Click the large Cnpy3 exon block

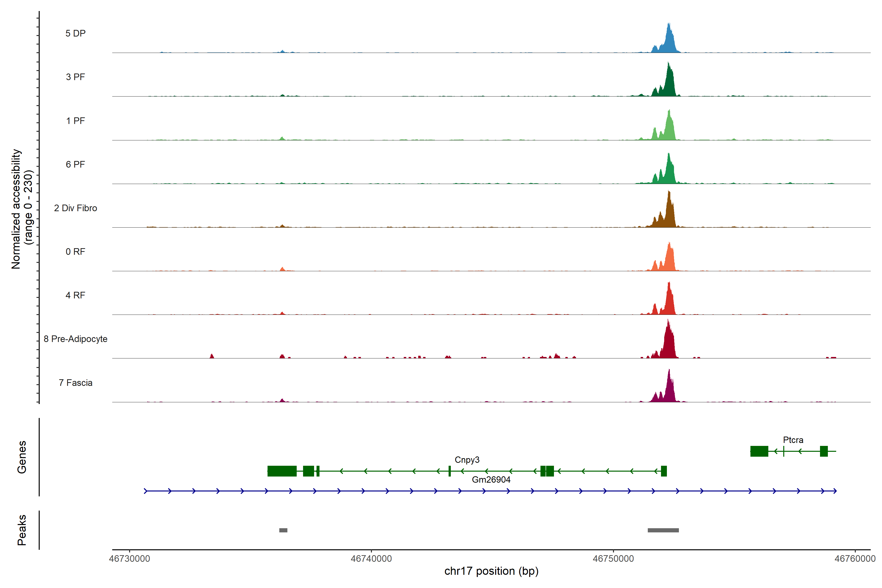(282, 471)
